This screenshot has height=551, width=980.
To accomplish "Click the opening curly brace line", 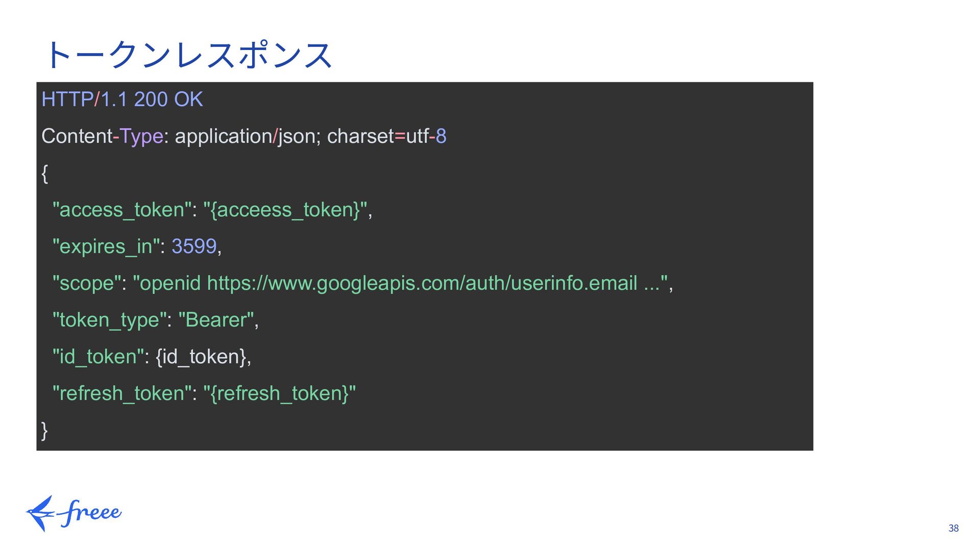I will tap(45, 173).
